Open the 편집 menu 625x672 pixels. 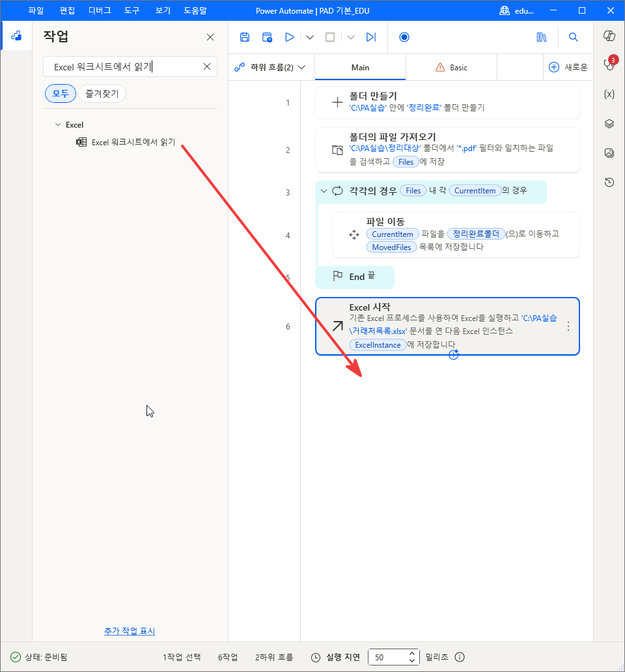pos(67,10)
